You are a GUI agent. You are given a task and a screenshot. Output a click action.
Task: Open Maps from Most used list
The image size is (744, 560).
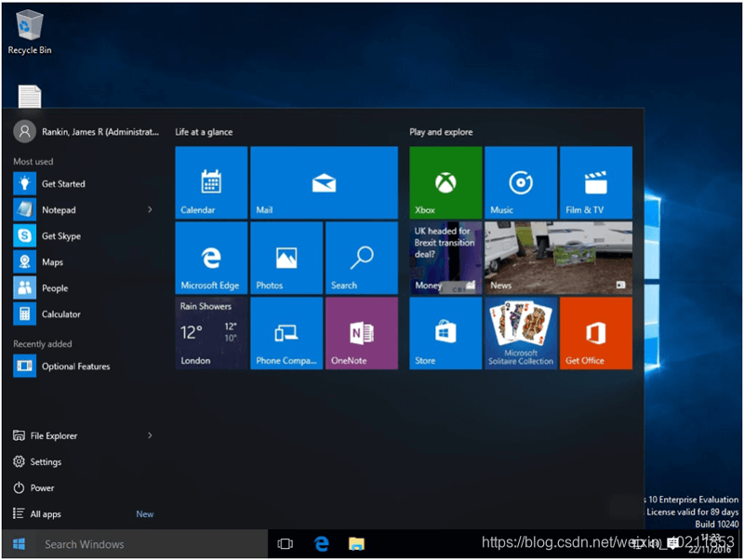[x=86, y=262]
